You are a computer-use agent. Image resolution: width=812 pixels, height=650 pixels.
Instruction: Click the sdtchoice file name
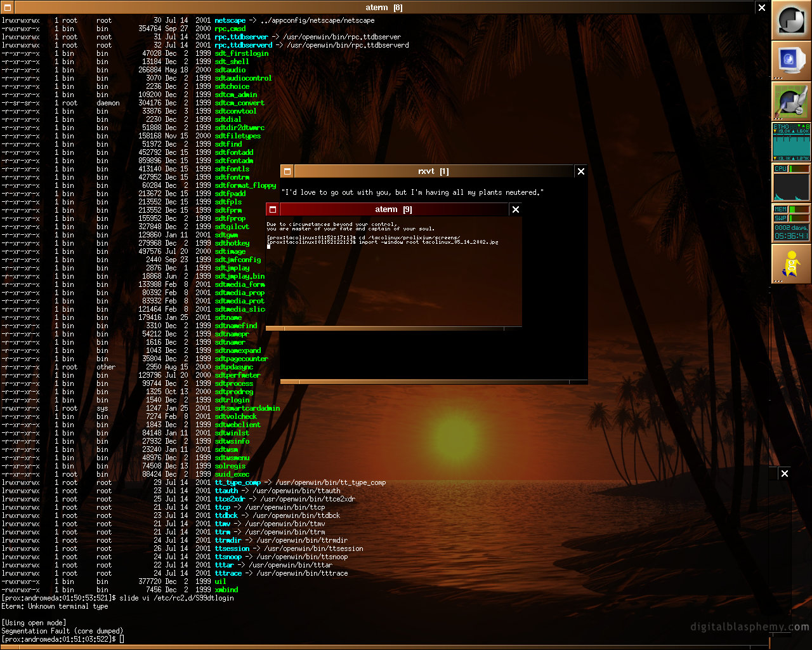(x=232, y=86)
